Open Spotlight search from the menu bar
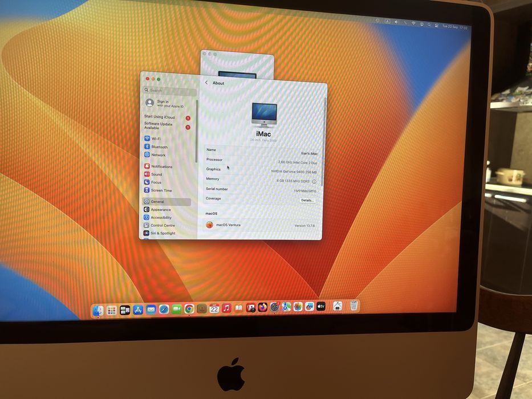 click(x=429, y=25)
